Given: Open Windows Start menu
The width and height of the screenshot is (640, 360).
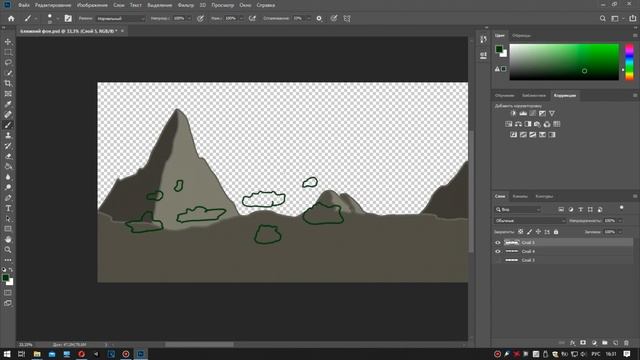Looking at the screenshot, I should click(7, 354).
